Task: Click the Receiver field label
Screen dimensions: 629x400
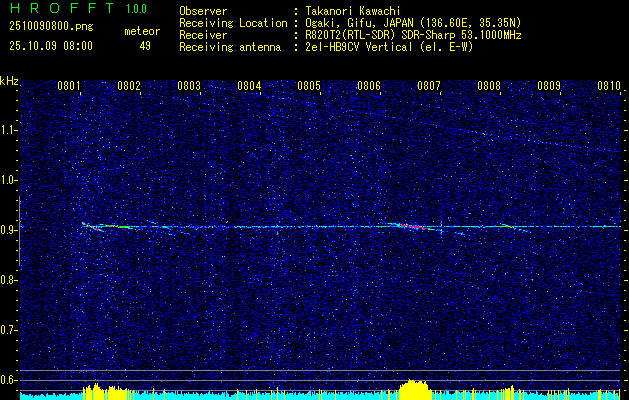Action: [203, 35]
